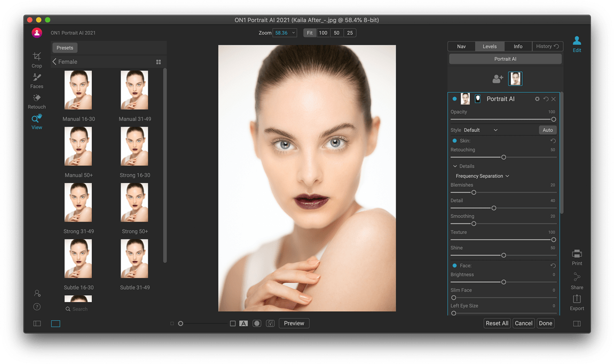Set zoom to 50
Viewport: 614px width, 364px height.
[336, 33]
